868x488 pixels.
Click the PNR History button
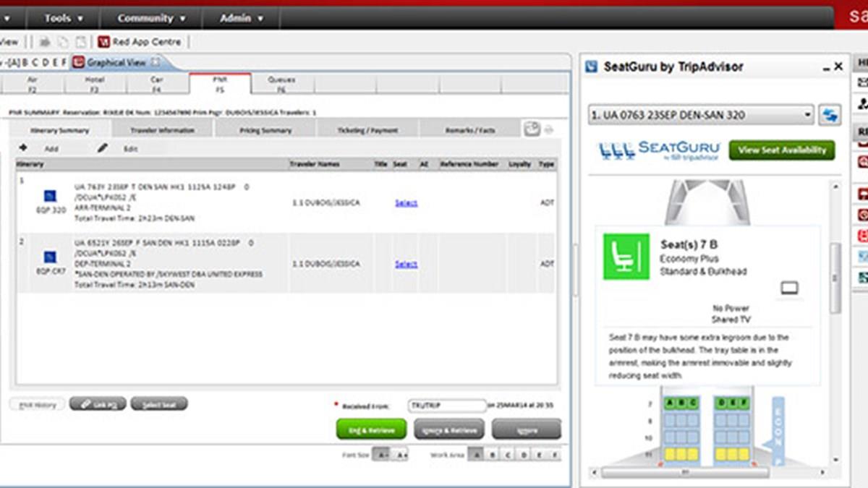[38, 405]
